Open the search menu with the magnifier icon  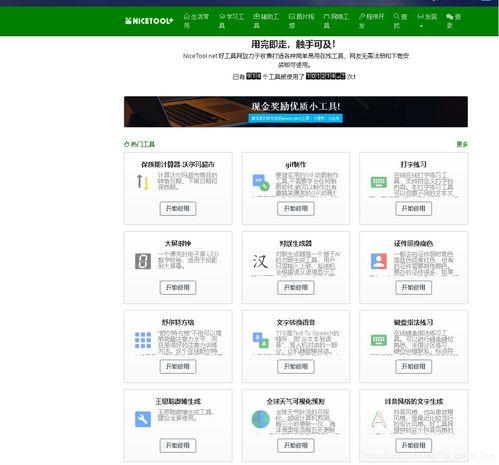(x=400, y=21)
